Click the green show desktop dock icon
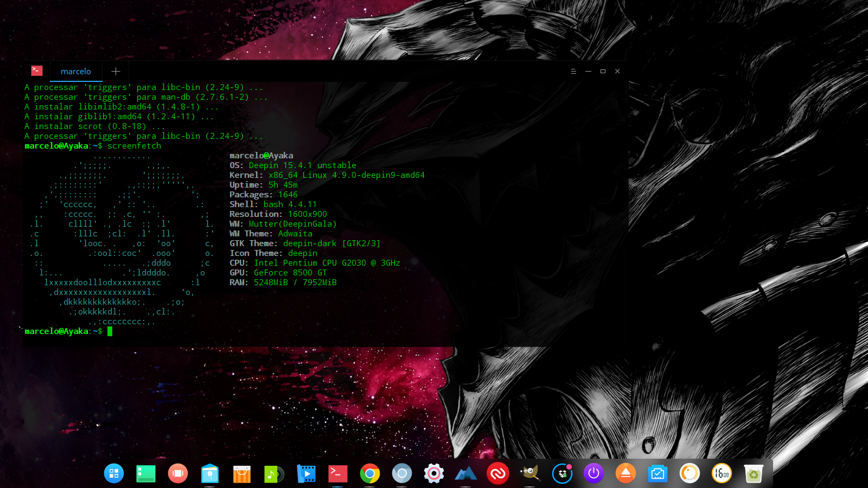This screenshot has height=488, width=868. point(146,473)
